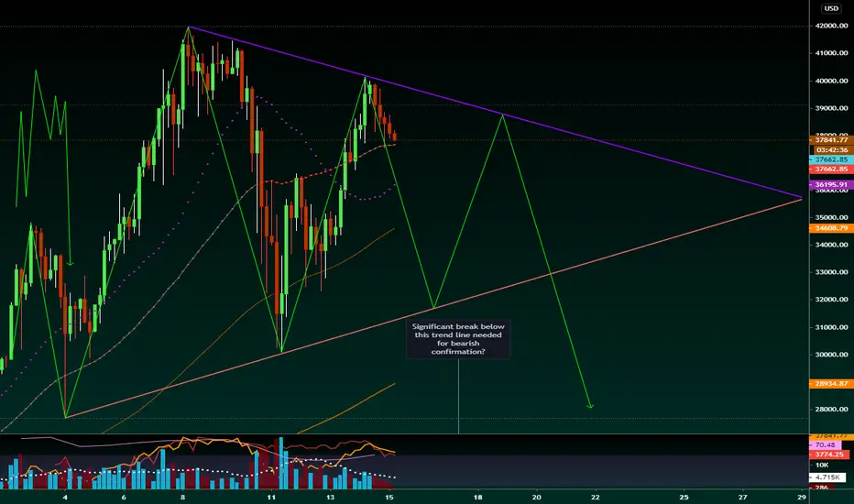Click date 29 on the time axis
854x504 pixels.
[802, 497]
